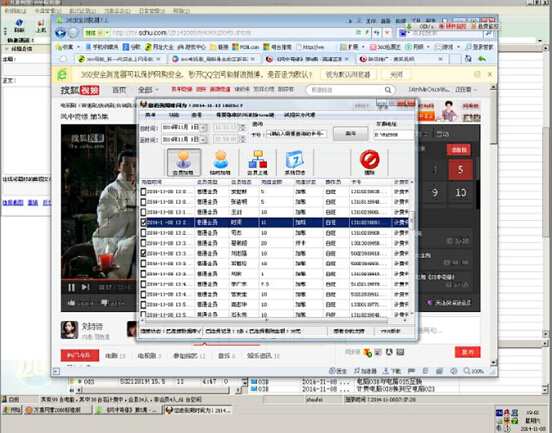Click the temporary add-money user icon
The image size is (552, 433).
click(x=221, y=161)
